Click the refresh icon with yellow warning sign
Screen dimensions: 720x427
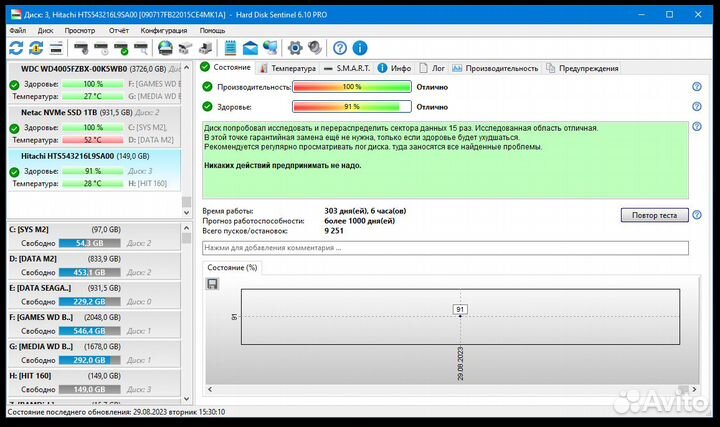36,48
